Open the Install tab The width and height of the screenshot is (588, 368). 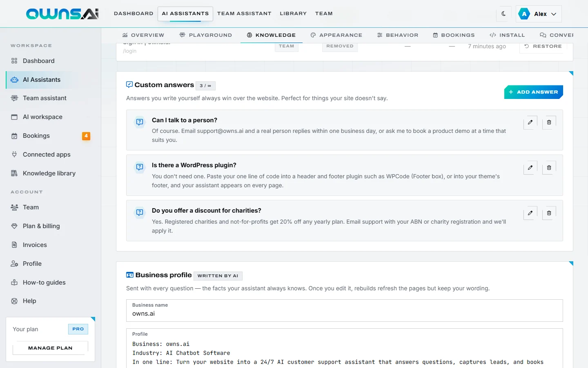click(x=507, y=35)
